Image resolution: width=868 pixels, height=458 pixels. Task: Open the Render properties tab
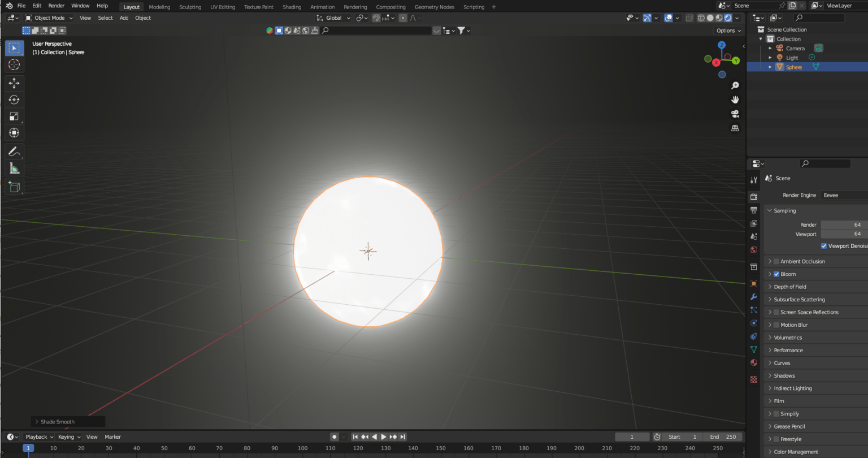[x=753, y=196]
